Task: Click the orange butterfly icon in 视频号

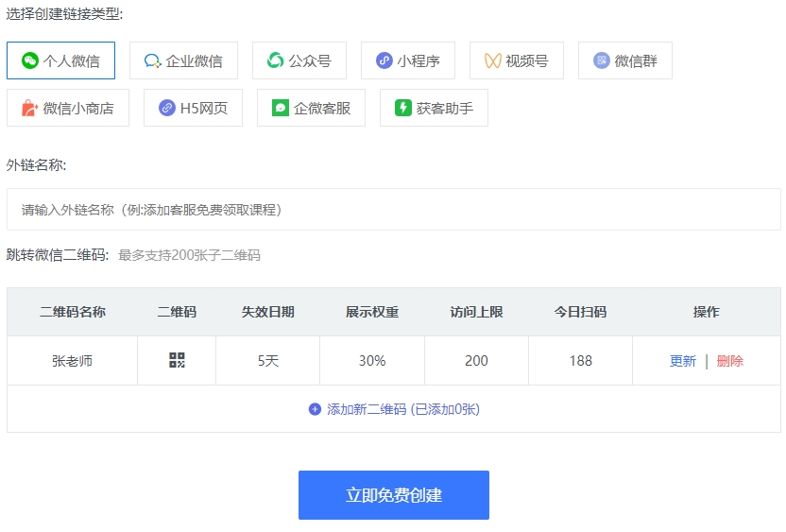Action: pyautogui.click(x=493, y=61)
